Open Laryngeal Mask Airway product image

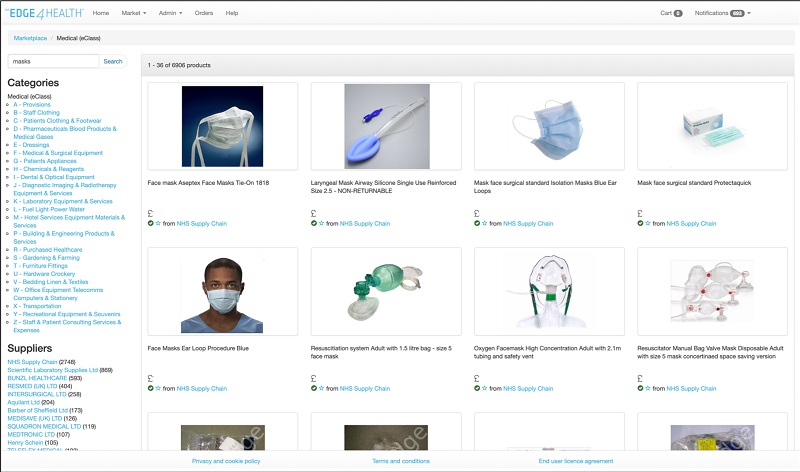click(387, 127)
